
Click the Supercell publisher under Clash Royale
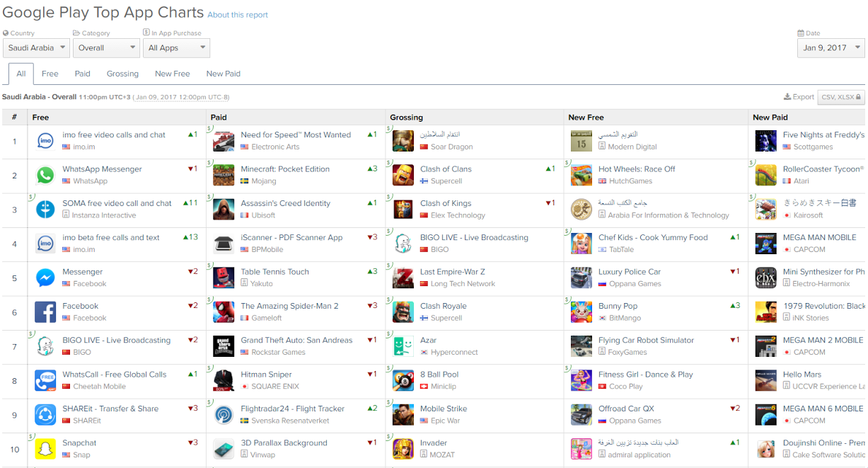pyautogui.click(x=446, y=318)
